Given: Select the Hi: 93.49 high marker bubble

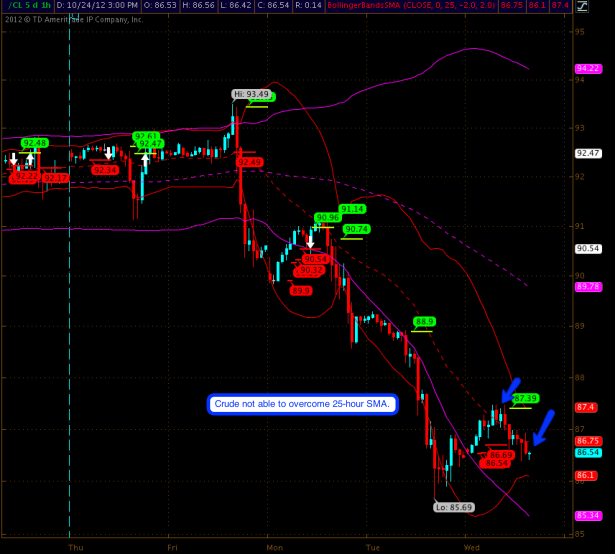Looking at the screenshot, I should click(252, 94).
